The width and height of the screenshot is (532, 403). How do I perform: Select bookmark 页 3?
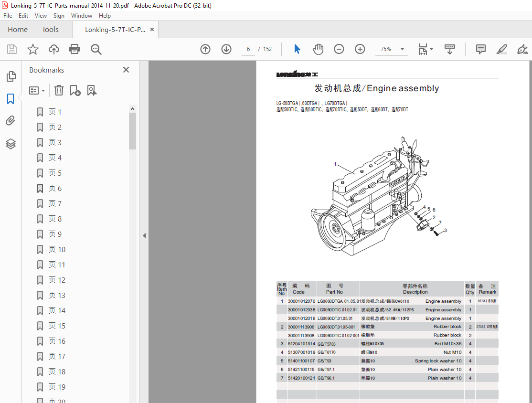point(54,142)
